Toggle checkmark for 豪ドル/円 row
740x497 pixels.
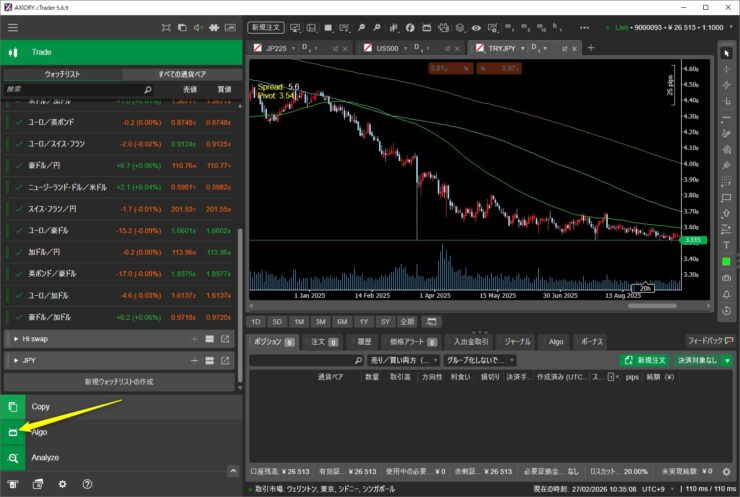[18, 165]
